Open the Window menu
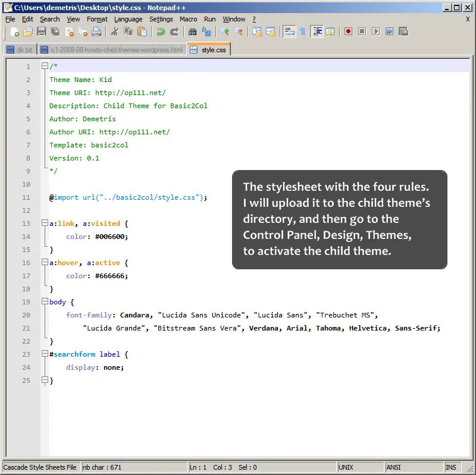This screenshot has height=475, width=476. click(234, 19)
